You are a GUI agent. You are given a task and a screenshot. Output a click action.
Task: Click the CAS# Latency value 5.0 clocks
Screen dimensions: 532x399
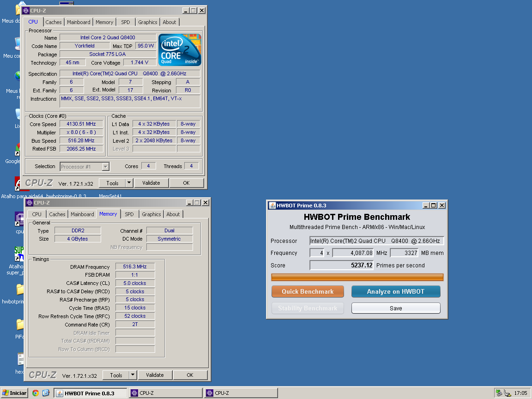(x=135, y=283)
